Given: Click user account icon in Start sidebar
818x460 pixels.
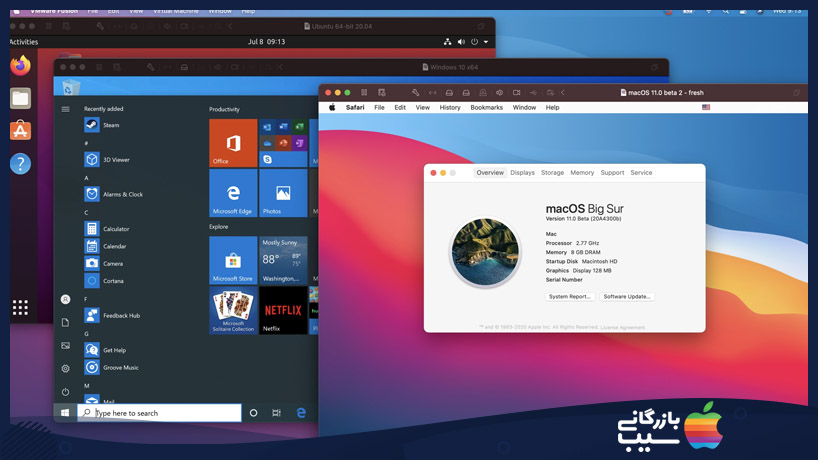Looking at the screenshot, I should click(65, 299).
